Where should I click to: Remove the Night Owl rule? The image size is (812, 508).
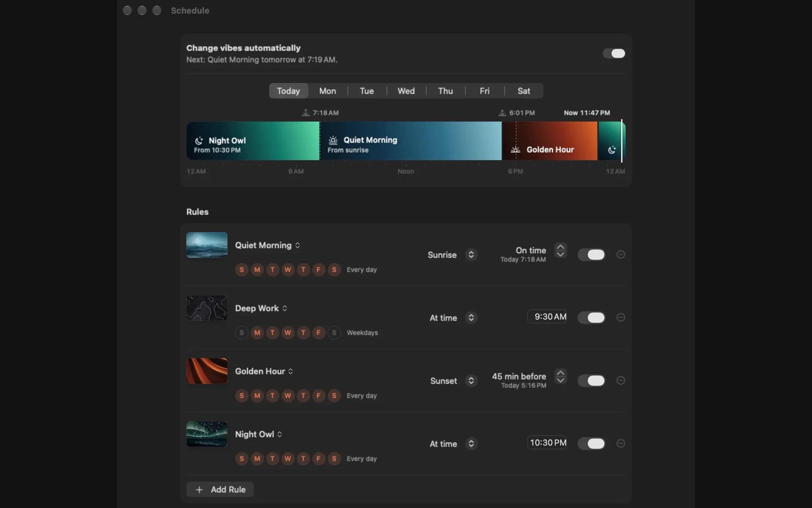coord(620,443)
